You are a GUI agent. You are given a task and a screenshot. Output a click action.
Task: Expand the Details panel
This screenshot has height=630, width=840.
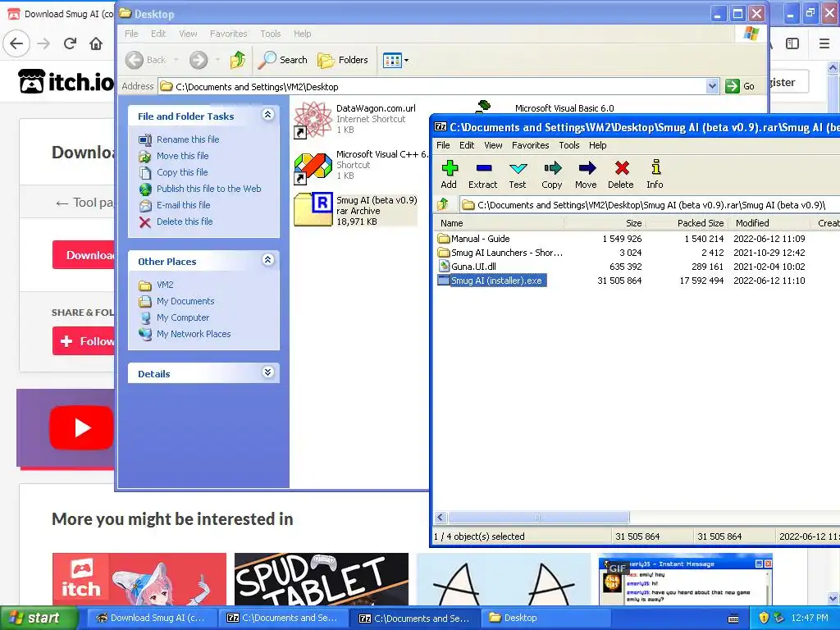(268, 372)
